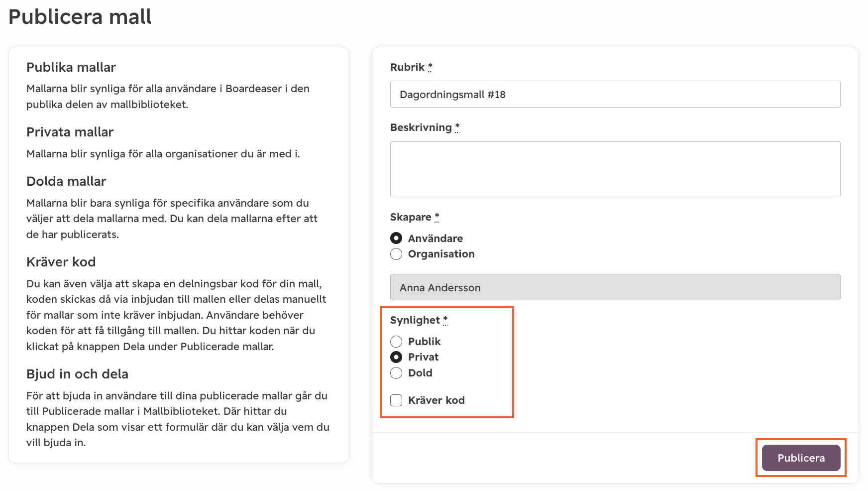This screenshot has width=868, height=491.
Task: Select the Organisation creator radio button
Action: click(x=396, y=254)
